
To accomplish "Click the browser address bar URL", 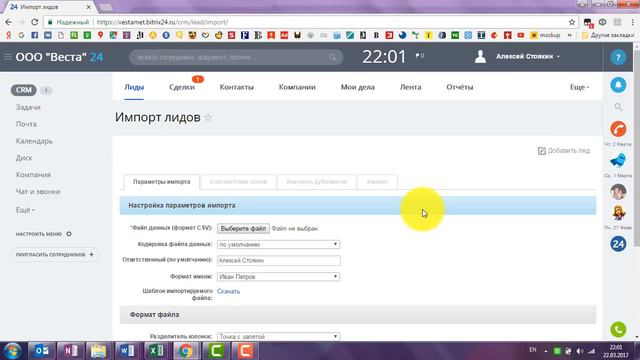I will click(x=162, y=22).
